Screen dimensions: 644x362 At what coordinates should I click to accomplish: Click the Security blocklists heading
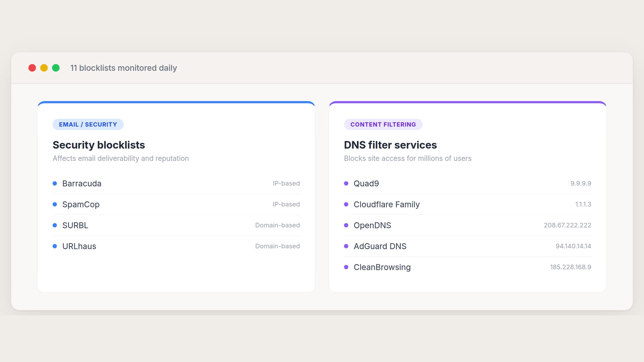point(99,145)
